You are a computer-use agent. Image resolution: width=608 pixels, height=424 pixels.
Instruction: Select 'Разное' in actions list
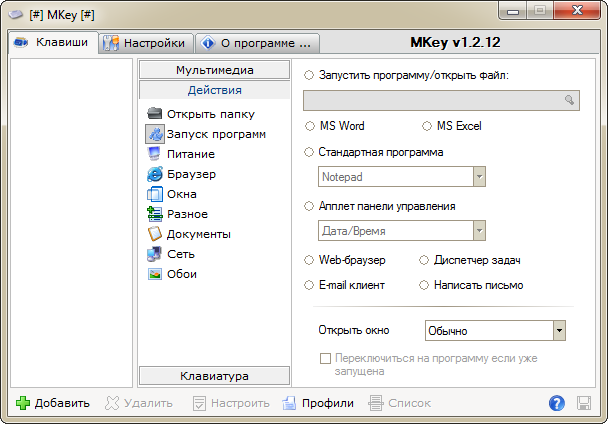coord(187,214)
